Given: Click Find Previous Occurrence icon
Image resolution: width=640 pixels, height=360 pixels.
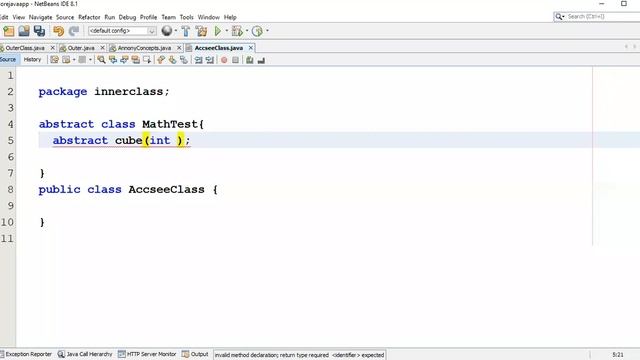Looking at the screenshot, I should pos(113,60).
